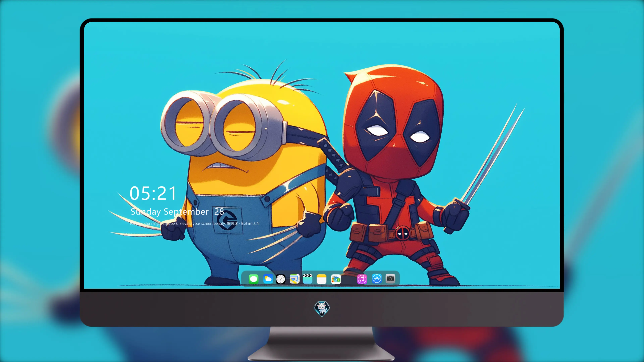Screen dimensions: 644x362
Task: Click the 05:21 clock widget
Action: coord(153,193)
